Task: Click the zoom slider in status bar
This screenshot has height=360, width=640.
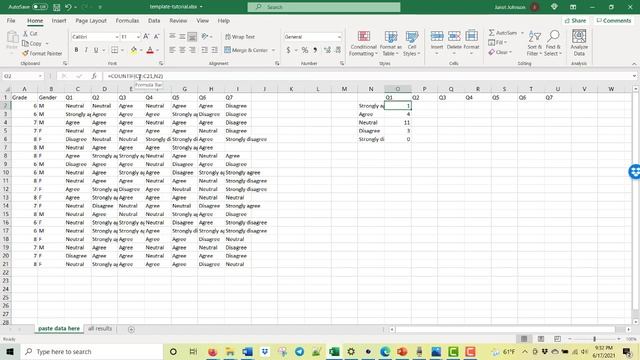Action: click(x=594, y=339)
